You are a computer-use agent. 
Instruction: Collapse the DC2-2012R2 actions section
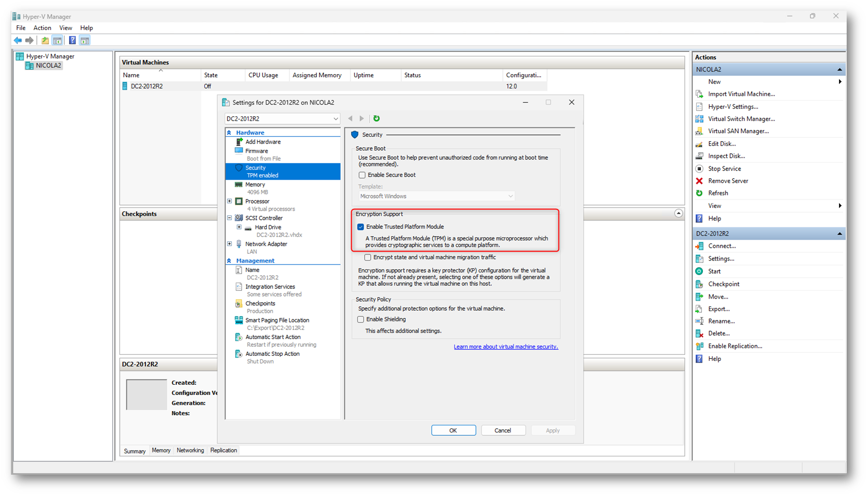(840, 234)
